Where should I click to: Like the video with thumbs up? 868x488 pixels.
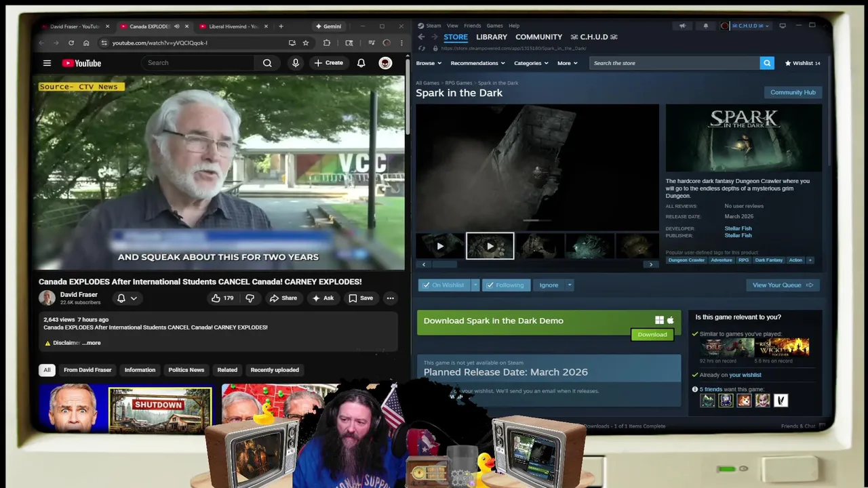tap(222, 298)
